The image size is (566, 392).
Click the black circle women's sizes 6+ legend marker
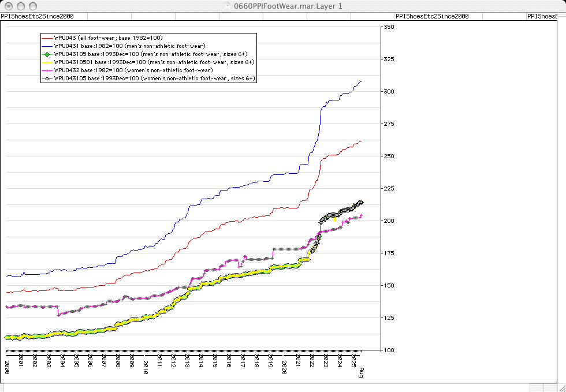(47, 78)
